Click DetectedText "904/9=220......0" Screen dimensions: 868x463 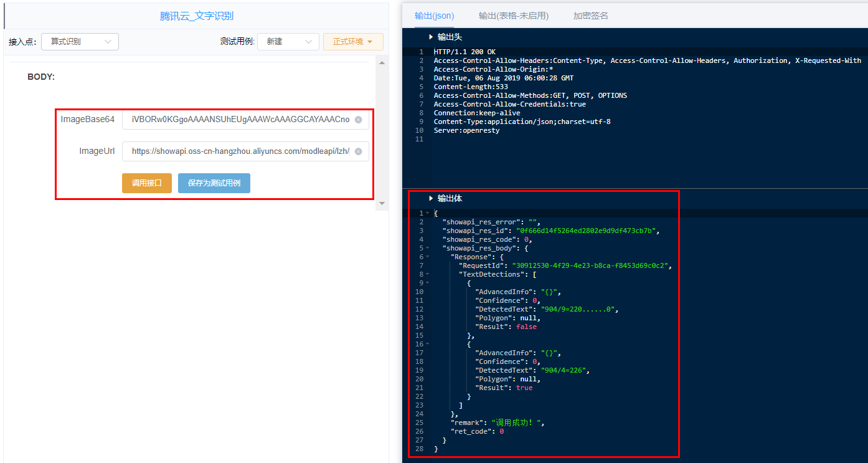pyautogui.click(x=579, y=309)
